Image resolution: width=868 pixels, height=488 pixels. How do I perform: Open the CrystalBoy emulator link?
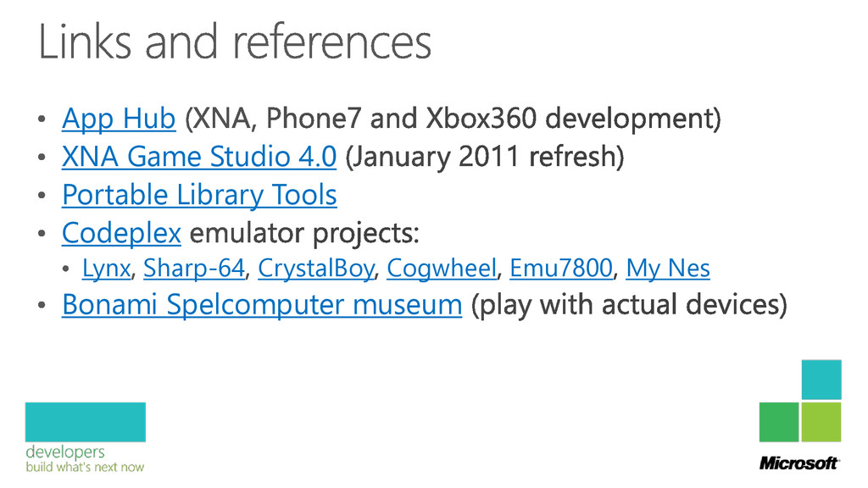pyautogui.click(x=316, y=269)
